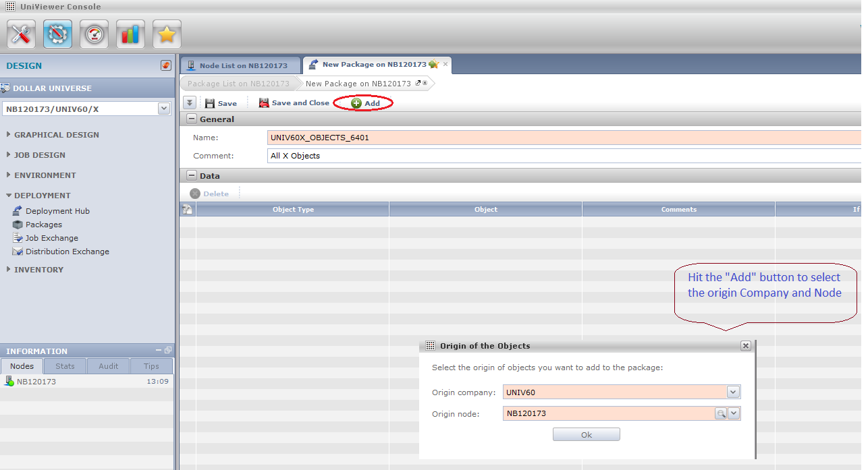Select New Package on NB120173 tab
The height and width of the screenshot is (470, 868).
[x=373, y=65]
